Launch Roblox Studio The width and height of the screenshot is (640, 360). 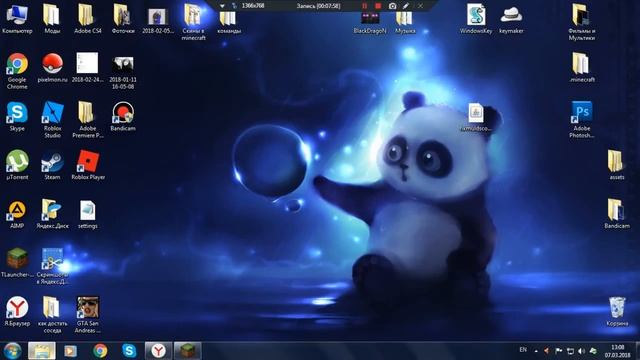(52, 119)
